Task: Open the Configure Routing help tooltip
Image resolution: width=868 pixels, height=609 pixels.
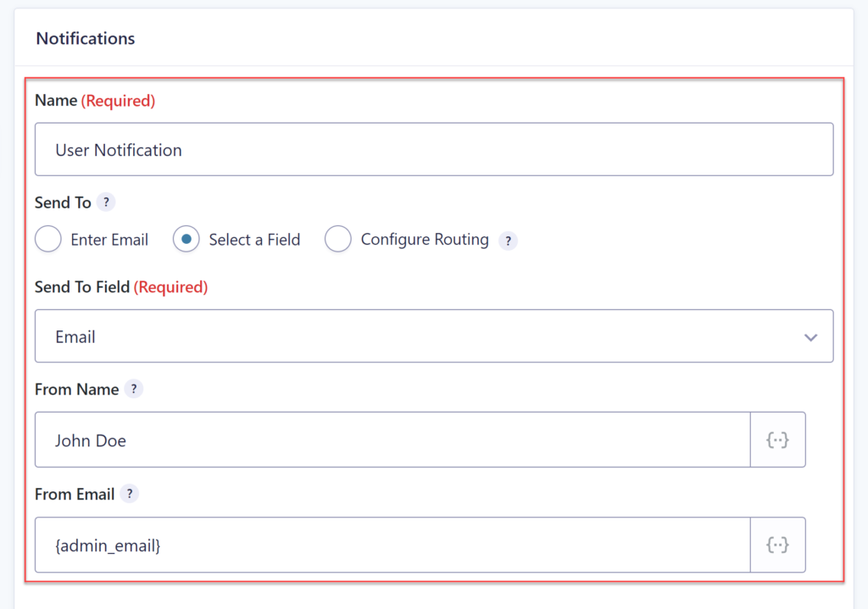Action: pos(508,241)
